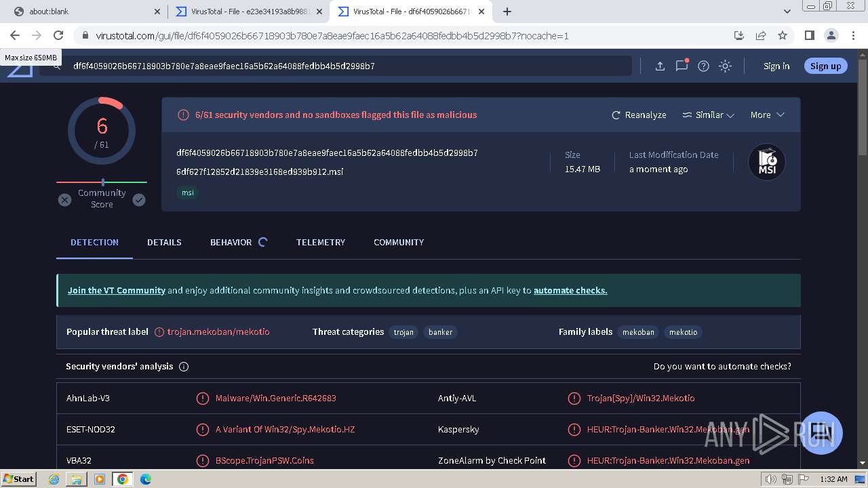The height and width of the screenshot is (488, 868).
Task: Close the about:blank tab
Action: pyautogui.click(x=157, y=12)
